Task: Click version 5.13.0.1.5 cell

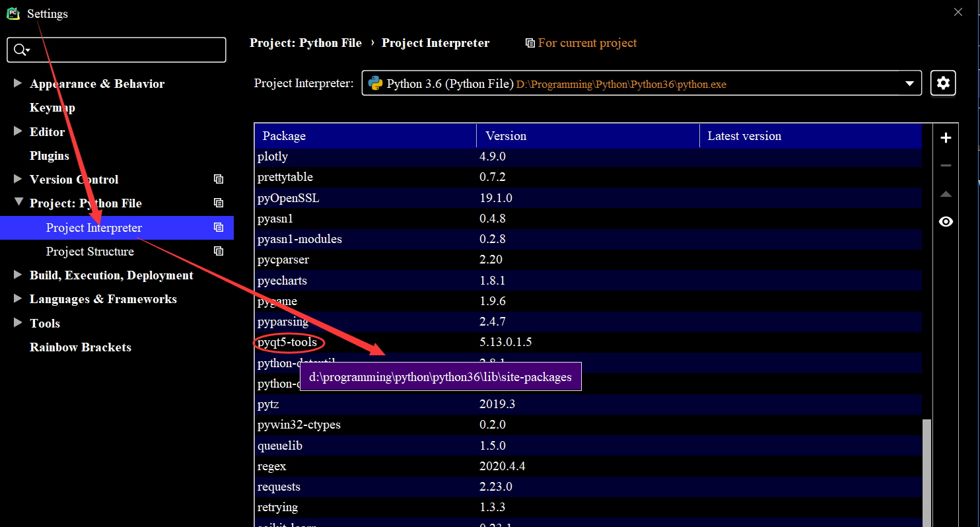Action: pos(506,342)
